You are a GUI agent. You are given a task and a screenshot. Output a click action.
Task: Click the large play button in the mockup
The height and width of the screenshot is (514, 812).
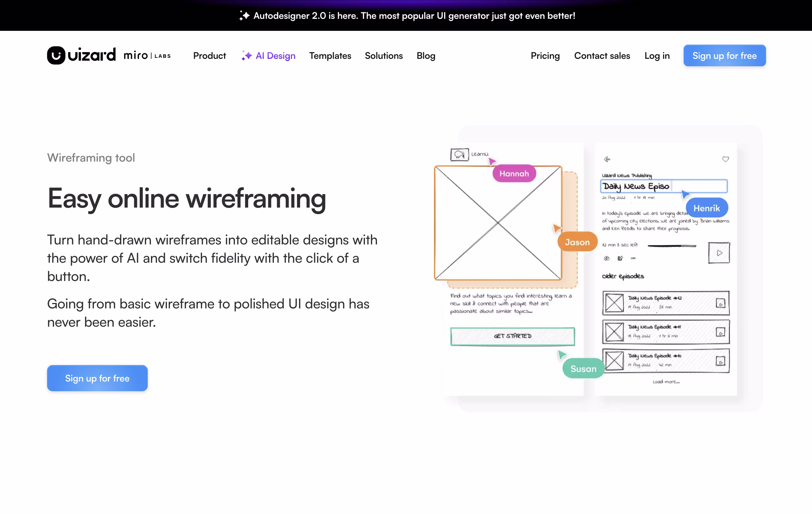[x=719, y=253]
